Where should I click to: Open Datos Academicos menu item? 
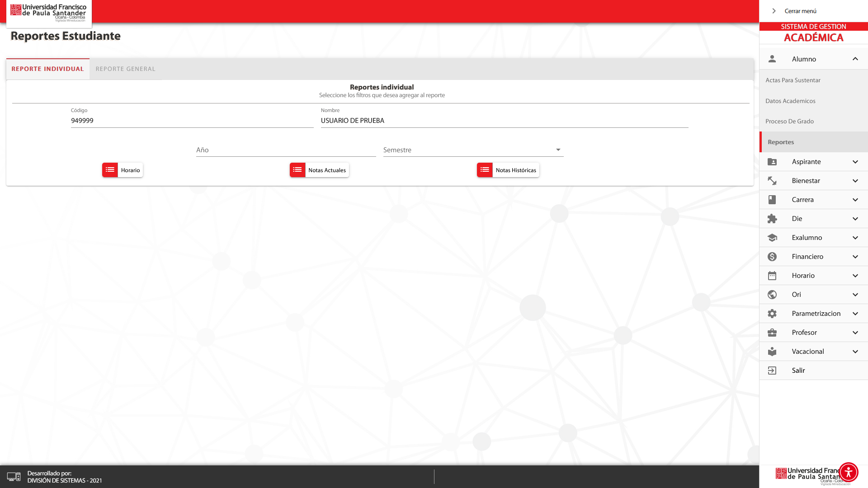(x=790, y=101)
